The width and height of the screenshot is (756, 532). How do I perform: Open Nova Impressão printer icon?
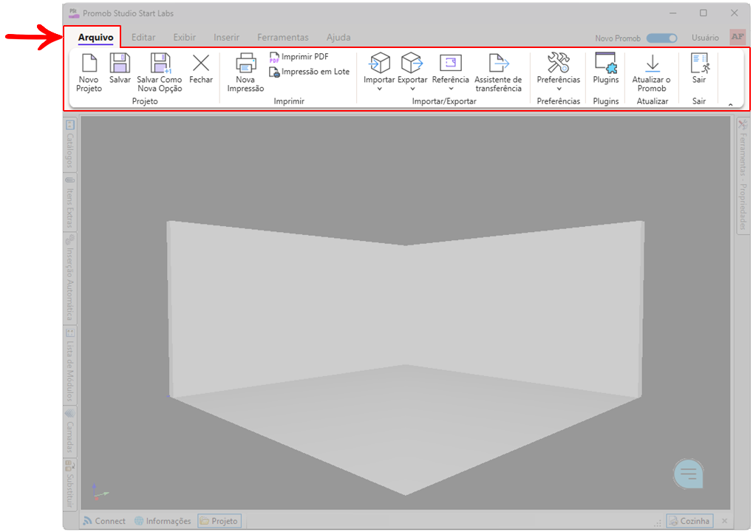pos(245,63)
